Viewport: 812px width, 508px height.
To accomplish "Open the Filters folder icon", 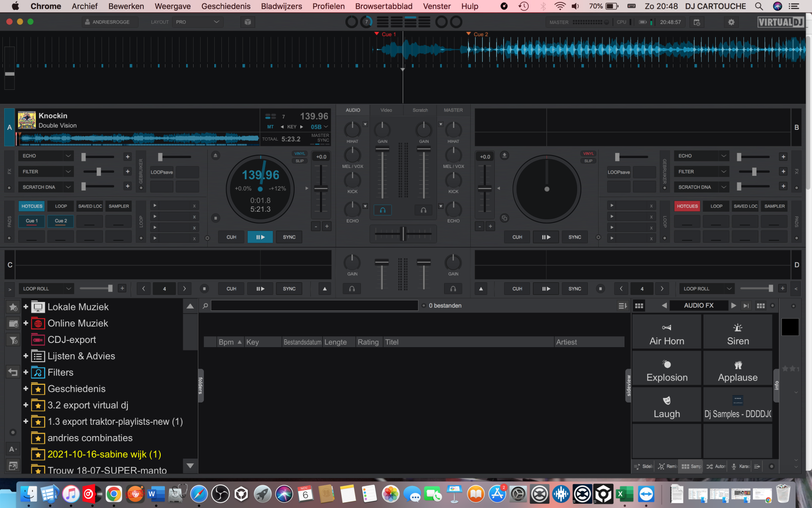I will click(38, 373).
